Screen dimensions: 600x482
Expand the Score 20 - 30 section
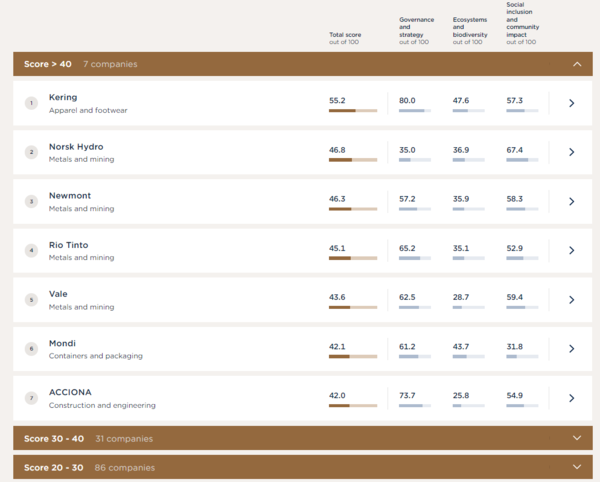tap(576, 467)
